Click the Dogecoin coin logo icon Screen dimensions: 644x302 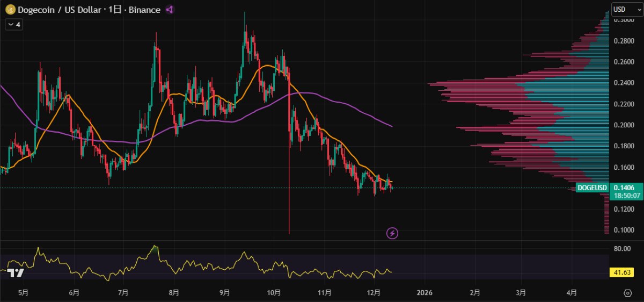(x=10, y=10)
